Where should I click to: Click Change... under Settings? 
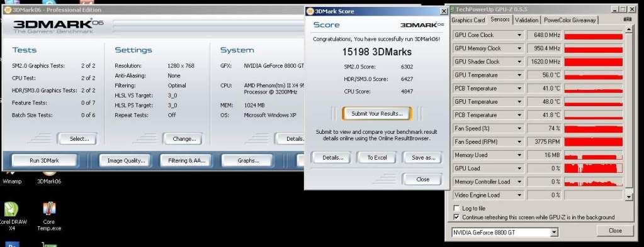click(x=184, y=139)
